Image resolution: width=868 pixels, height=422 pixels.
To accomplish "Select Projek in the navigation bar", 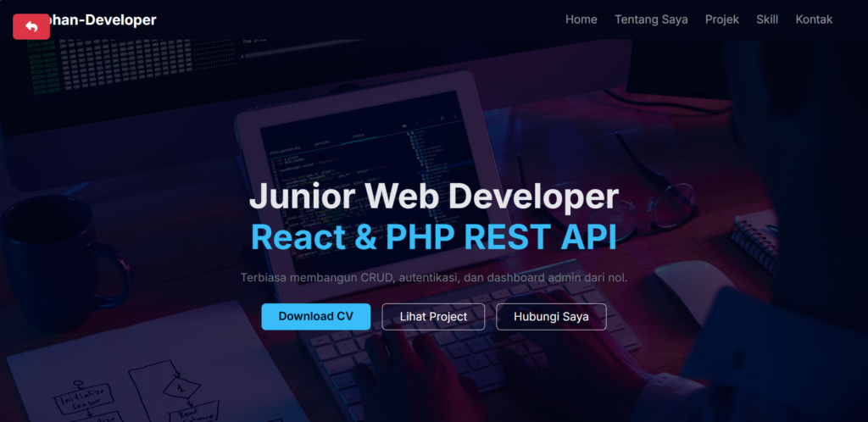I will 721,19.
